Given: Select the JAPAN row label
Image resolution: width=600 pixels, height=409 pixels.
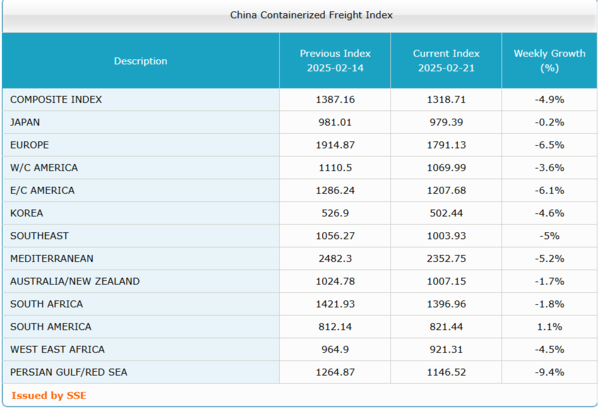Looking at the screenshot, I should point(25,122).
